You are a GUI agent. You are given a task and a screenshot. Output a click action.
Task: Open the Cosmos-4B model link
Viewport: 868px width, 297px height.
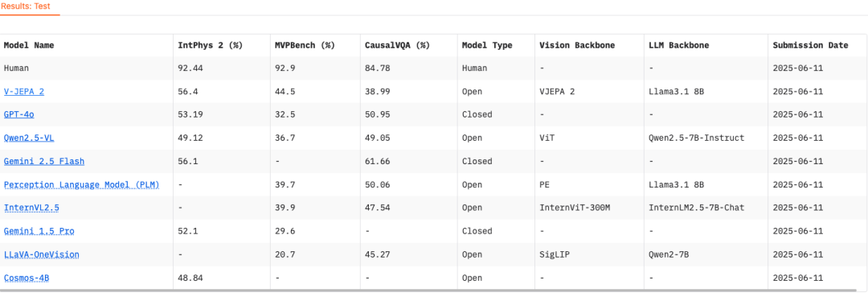click(x=27, y=278)
